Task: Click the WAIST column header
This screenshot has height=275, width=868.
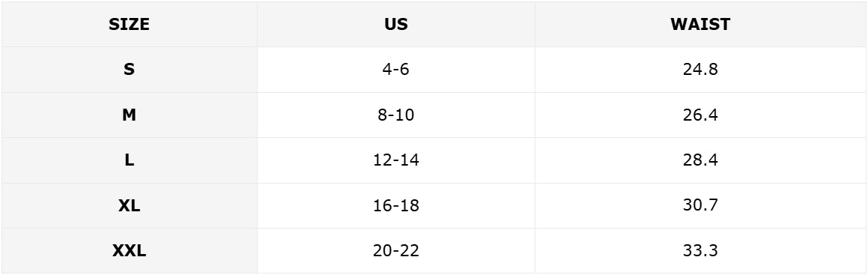Action: point(700,24)
